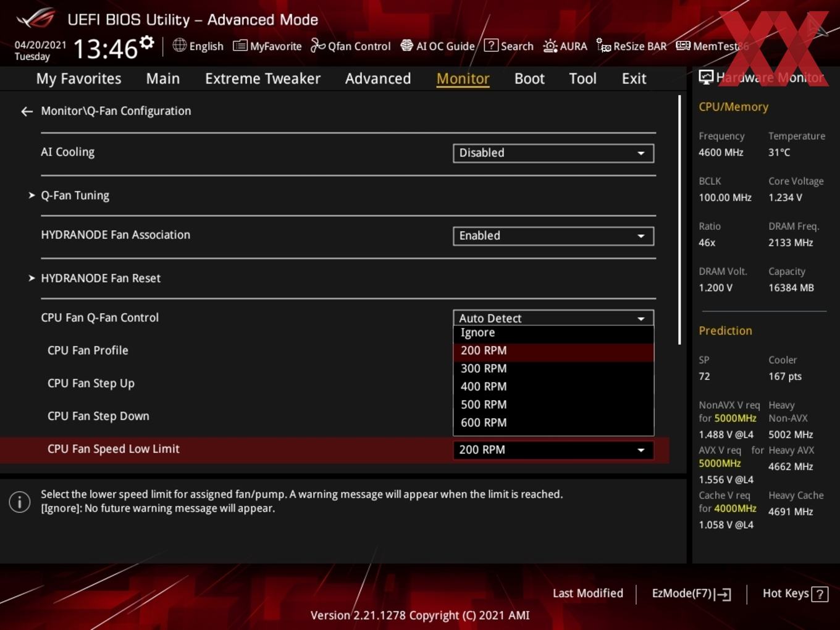Click Hot Keys button
The height and width of the screenshot is (630, 840).
(x=795, y=594)
